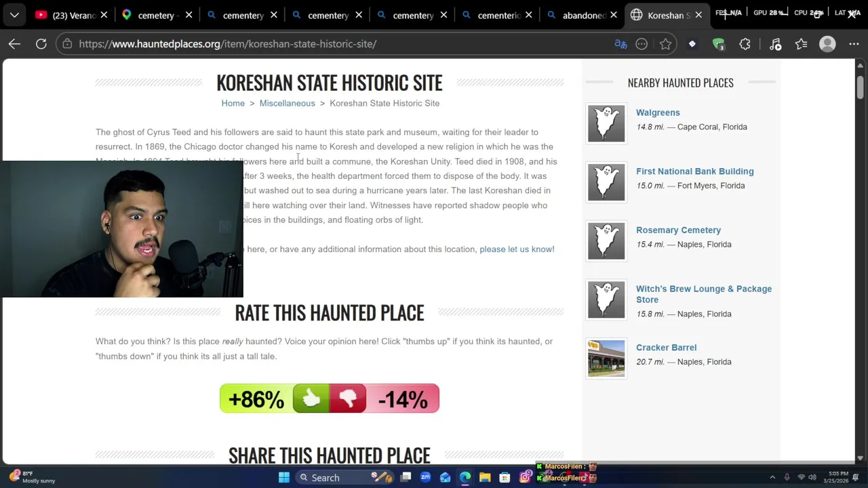This screenshot has height=488, width=868.
Task: Click the green shield extension icon
Action: click(718, 44)
